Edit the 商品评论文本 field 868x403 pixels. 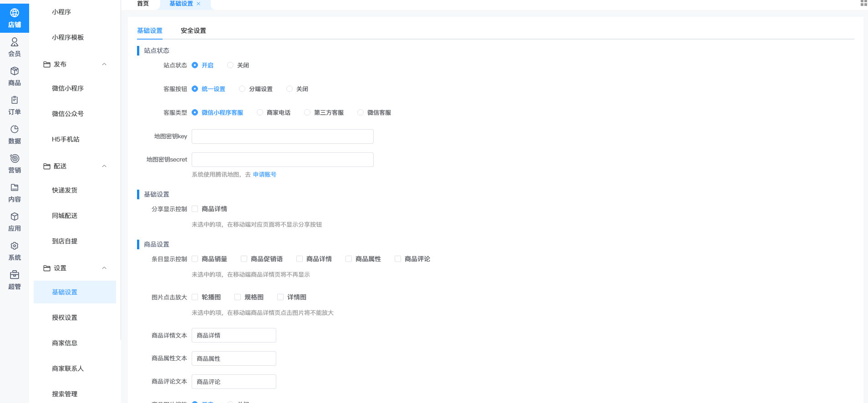(234, 382)
